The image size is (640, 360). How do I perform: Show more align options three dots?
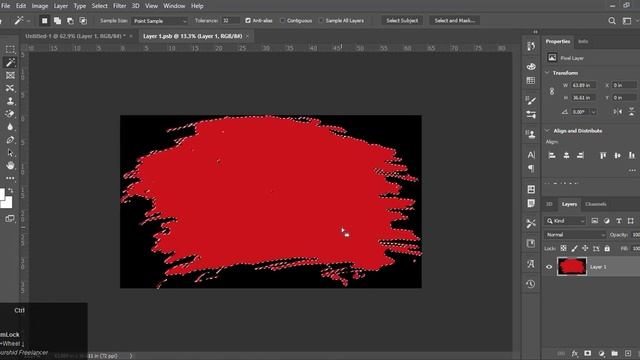pos(632,170)
